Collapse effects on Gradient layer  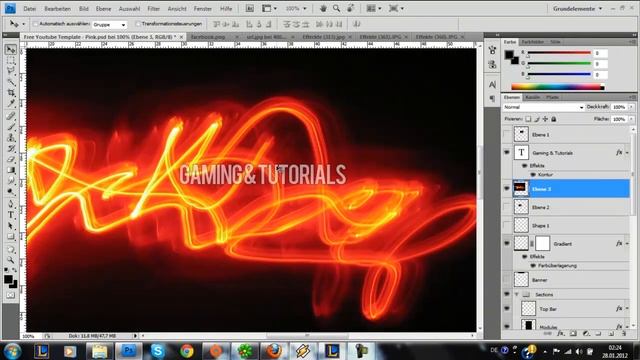627,244
